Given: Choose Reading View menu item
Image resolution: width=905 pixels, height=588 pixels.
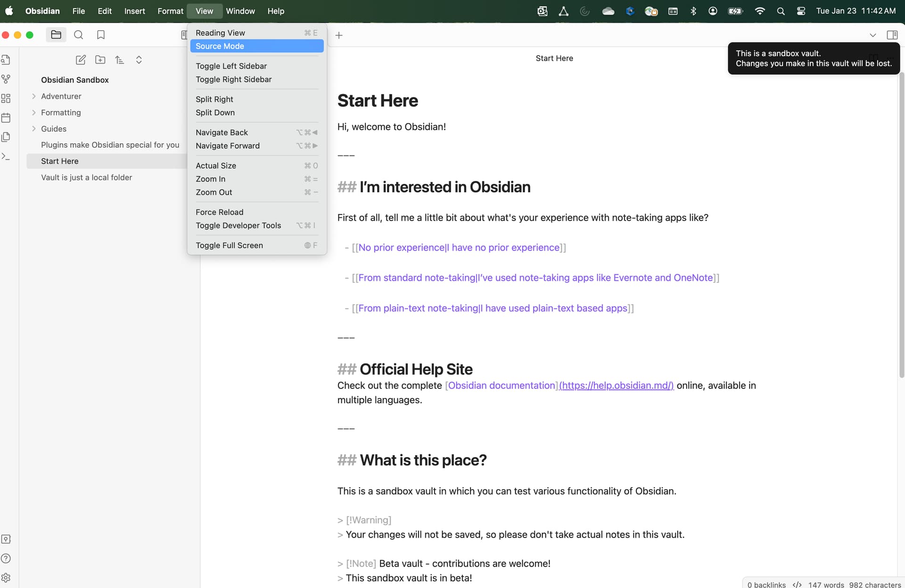Looking at the screenshot, I should [x=256, y=33].
